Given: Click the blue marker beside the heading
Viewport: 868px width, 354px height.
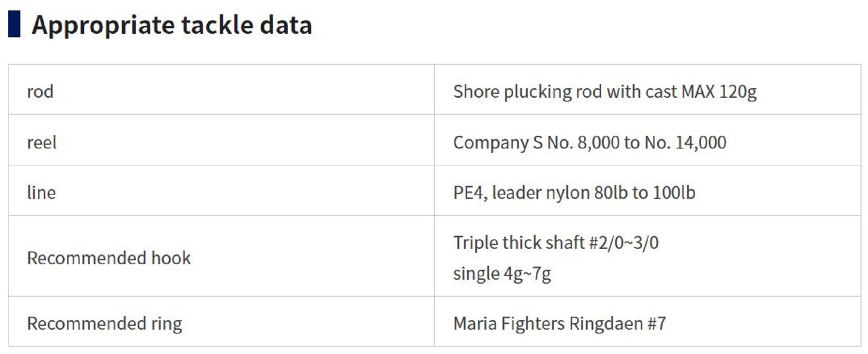Looking at the screenshot, I should click(x=14, y=24).
